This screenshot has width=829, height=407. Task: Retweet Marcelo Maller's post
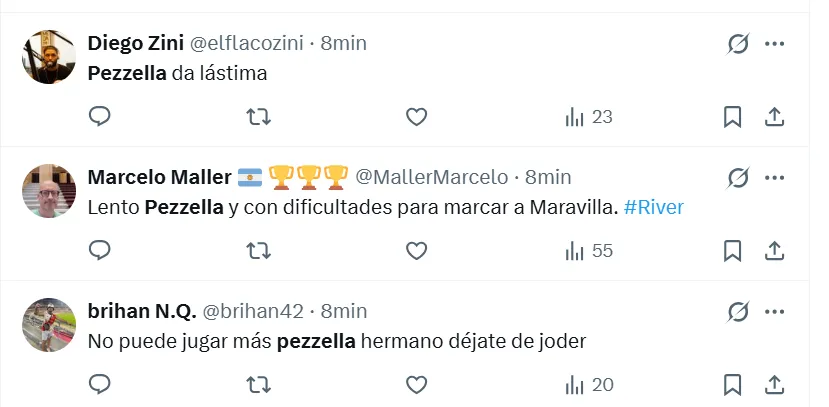tap(258, 250)
